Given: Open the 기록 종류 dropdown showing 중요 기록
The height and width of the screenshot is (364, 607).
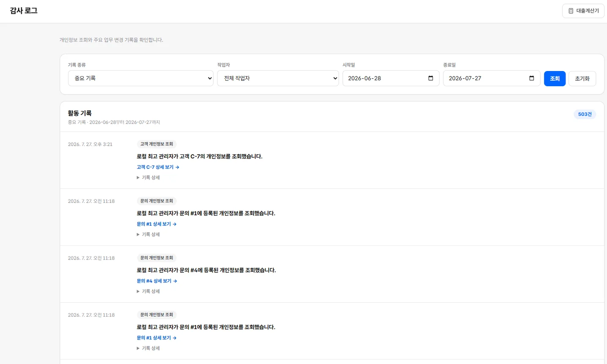Looking at the screenshot, I should coord(141,78).
